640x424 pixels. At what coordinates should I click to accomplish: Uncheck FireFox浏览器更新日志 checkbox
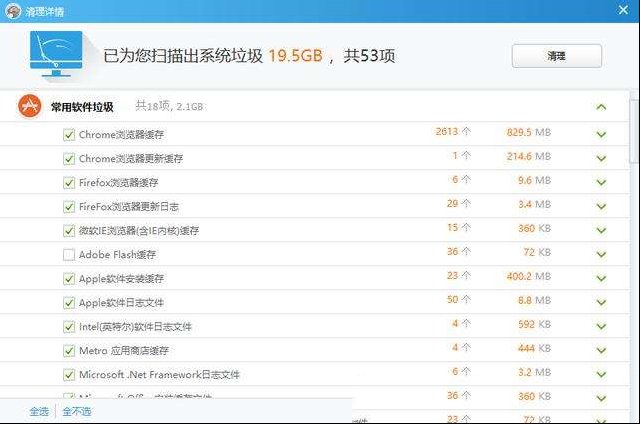(69, 207)
